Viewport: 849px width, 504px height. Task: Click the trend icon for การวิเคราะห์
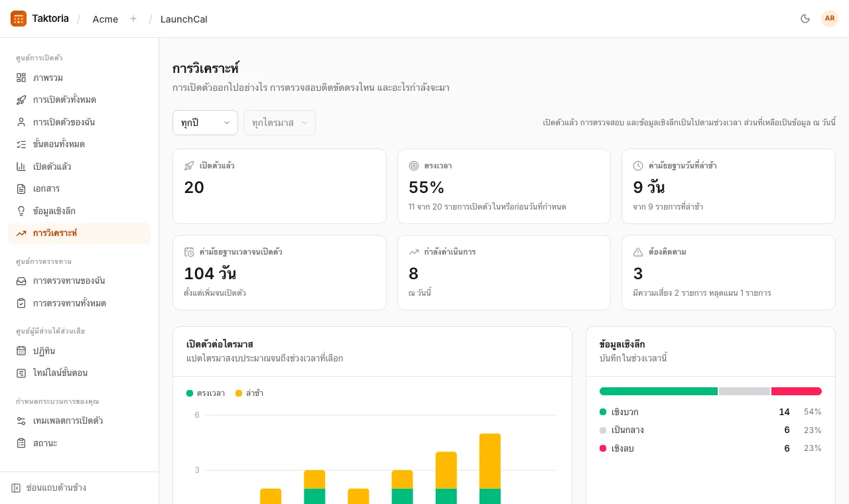[x=21, y=233]
